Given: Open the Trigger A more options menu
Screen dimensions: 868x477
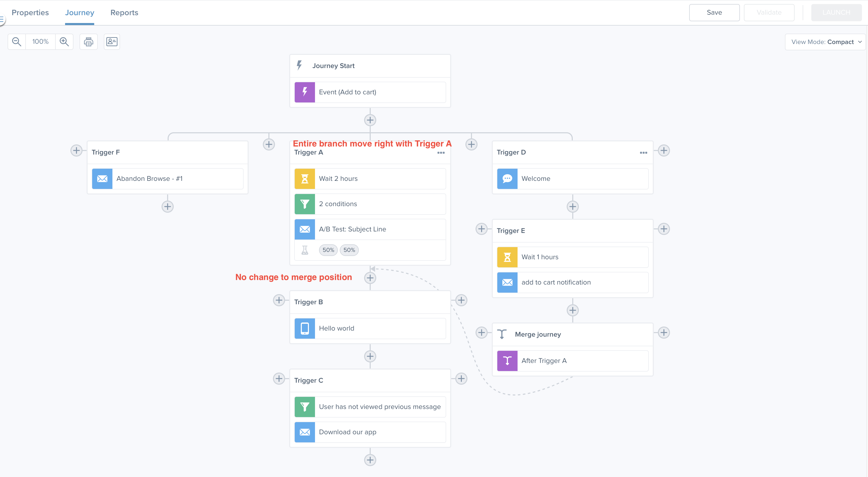Looking at the screenshot, I should pos(441,153).
